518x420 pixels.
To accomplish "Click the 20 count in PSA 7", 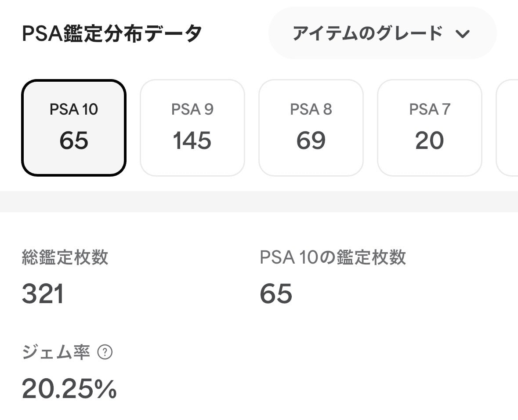I will (x=429, y=141).
